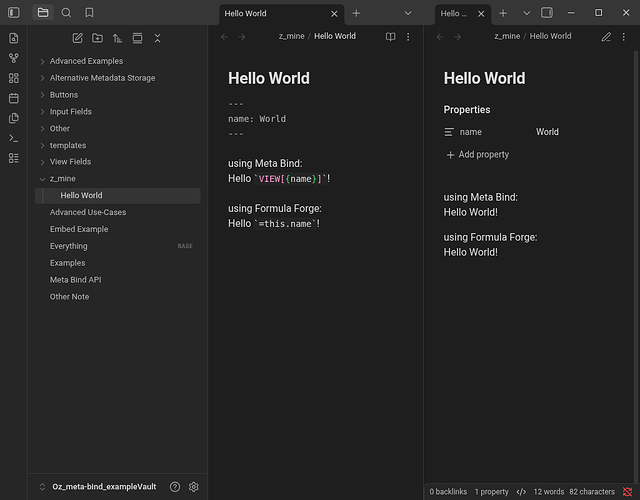Open daily note calendar ribbon icon

(x=13, y=98)
